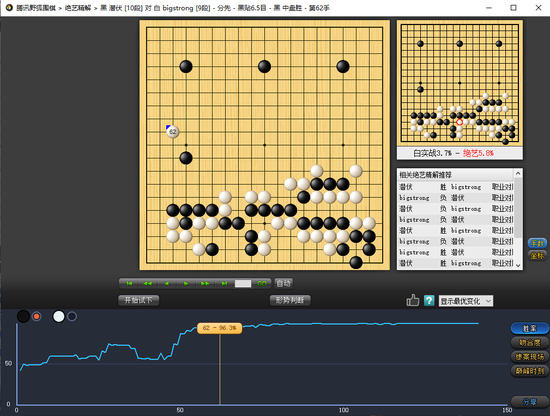
Task: Open the blue question mark help icon
Action: [x=429, y=301]
